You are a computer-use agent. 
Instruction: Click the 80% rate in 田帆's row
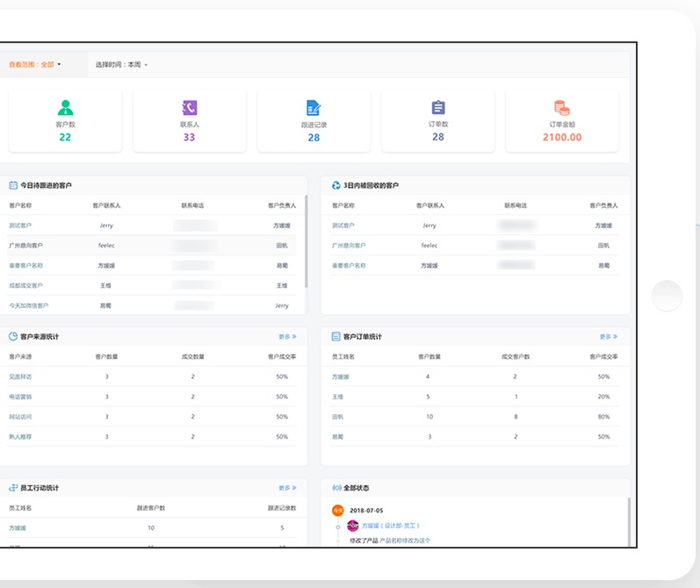tap(603, 417)
